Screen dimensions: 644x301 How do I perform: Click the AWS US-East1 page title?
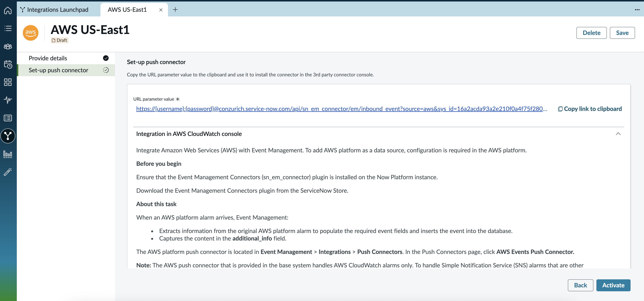click(90, 30)
